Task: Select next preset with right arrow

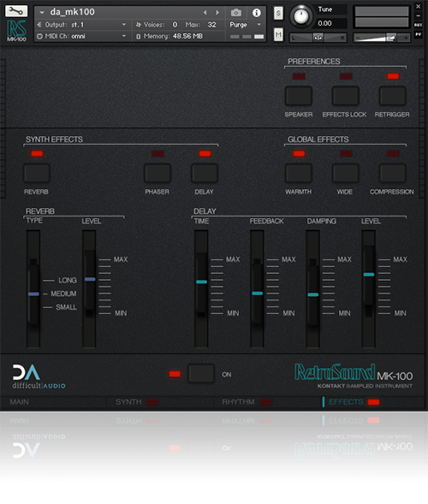Action: click(x=217, y=13)
